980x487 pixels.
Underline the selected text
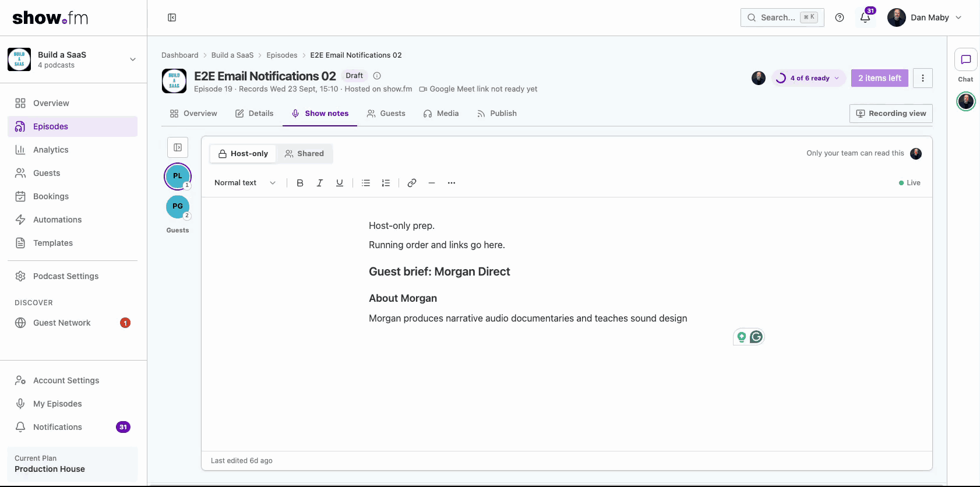click(340, 183)
